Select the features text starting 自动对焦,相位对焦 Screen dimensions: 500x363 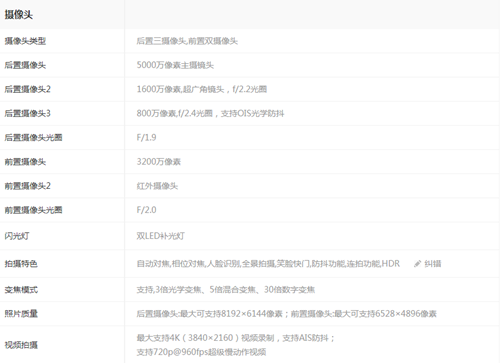click(268, 264)
